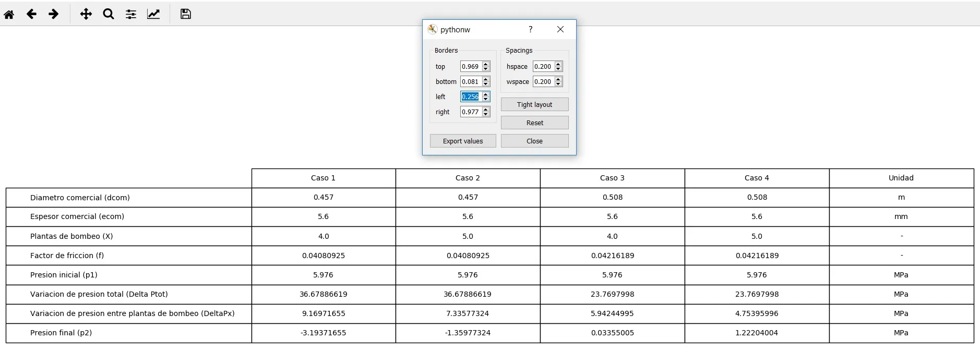The image size is (980, 364).
Task: Decrease the top border with down arrow
Action: point(486,69)
